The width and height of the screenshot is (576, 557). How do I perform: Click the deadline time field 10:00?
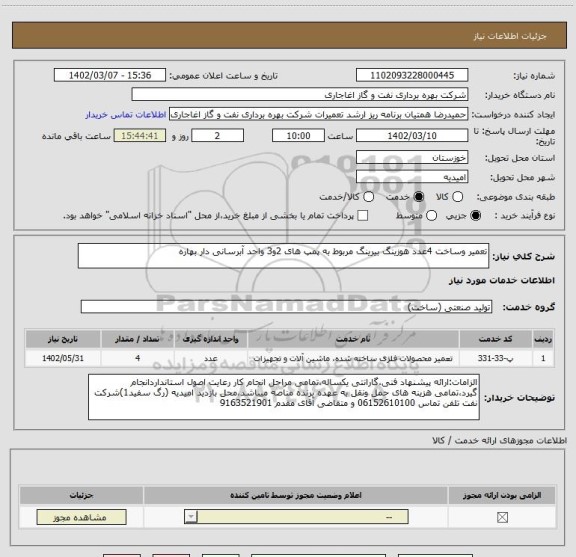click(x=298, y=136)
